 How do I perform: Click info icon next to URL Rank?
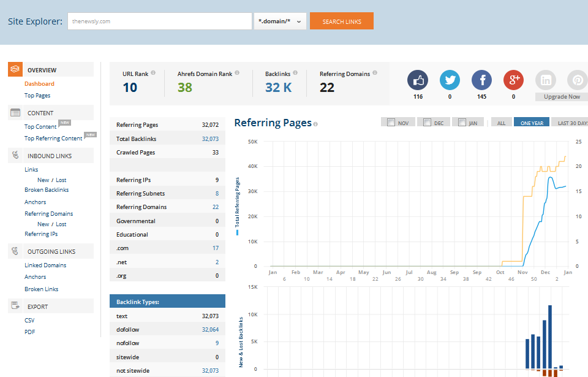pyautogui.click(x=153, y=73)
